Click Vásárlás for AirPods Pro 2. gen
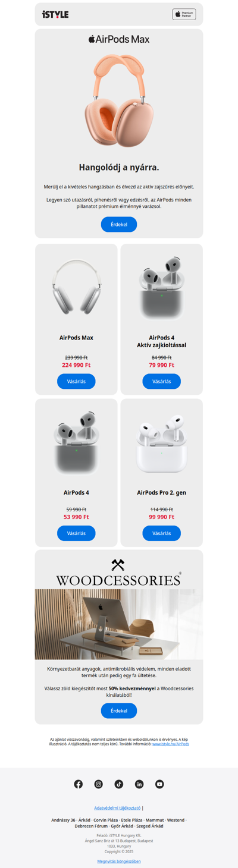The image size is (238, 868). 162,533
